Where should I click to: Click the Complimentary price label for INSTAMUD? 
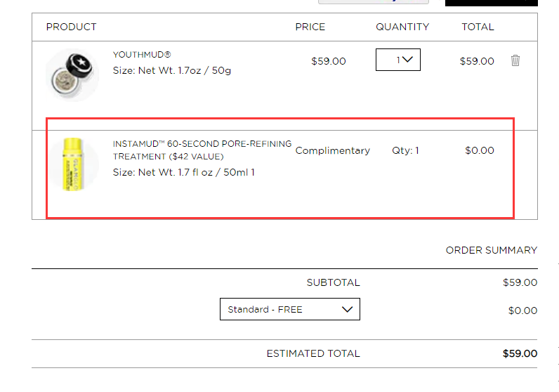333,151
